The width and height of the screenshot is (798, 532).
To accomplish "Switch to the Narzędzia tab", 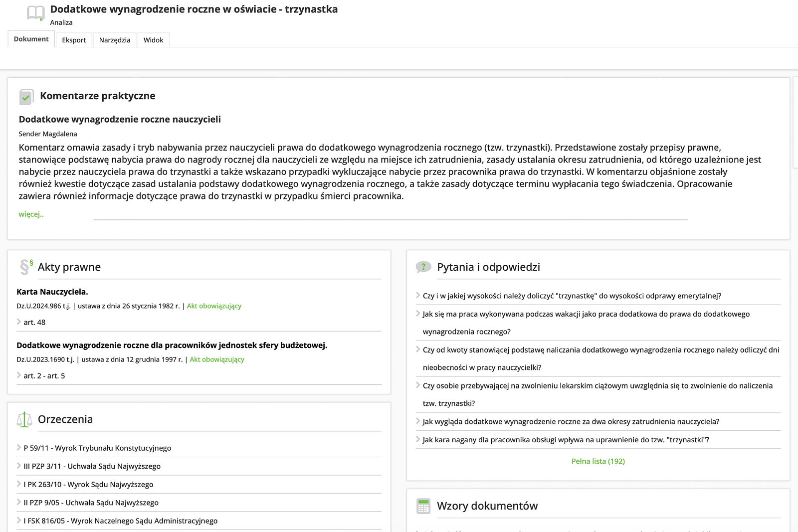I will (x=115, y=40).
